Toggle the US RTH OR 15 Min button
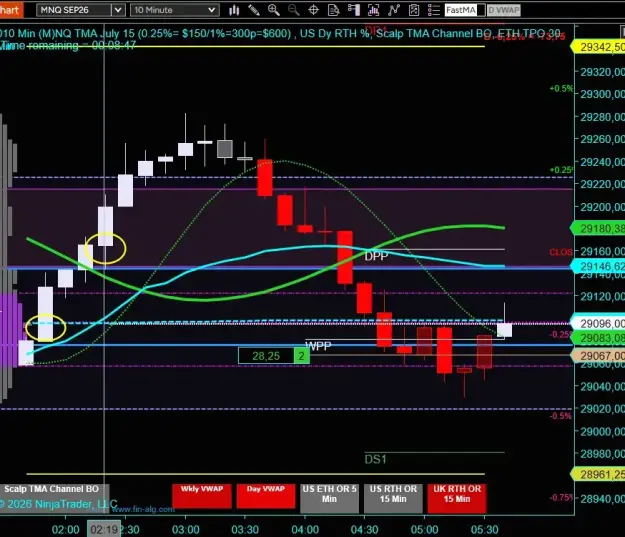The image size is (625, 537). tap(393, 498)
